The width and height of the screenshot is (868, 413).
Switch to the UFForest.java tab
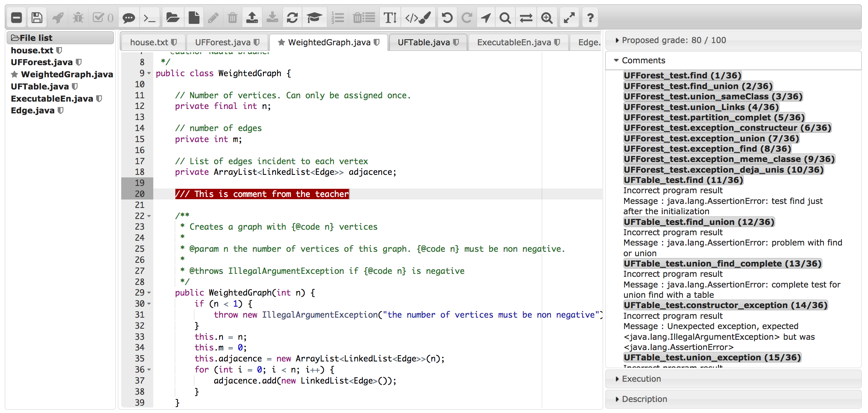[227, 42]
